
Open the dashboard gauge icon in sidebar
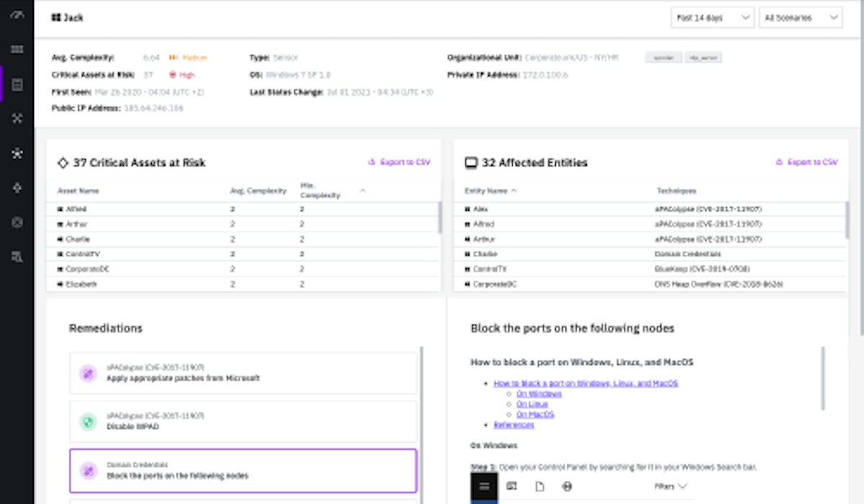click(17, 14)
